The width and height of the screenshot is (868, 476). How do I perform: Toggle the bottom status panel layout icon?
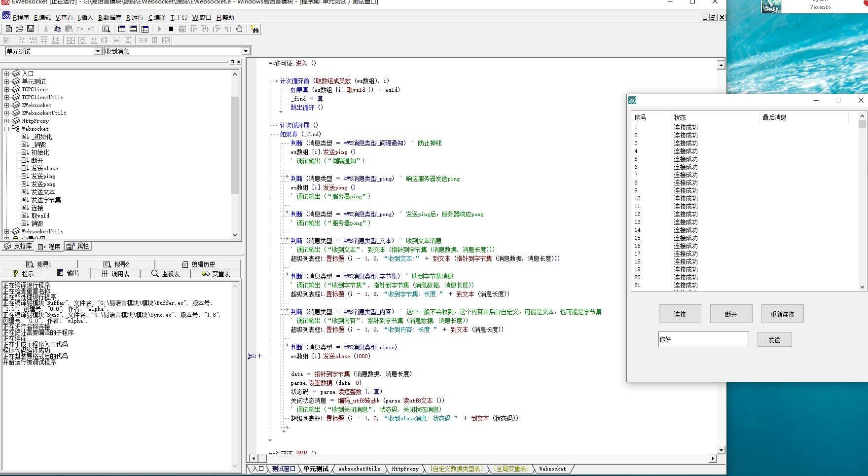133,29
